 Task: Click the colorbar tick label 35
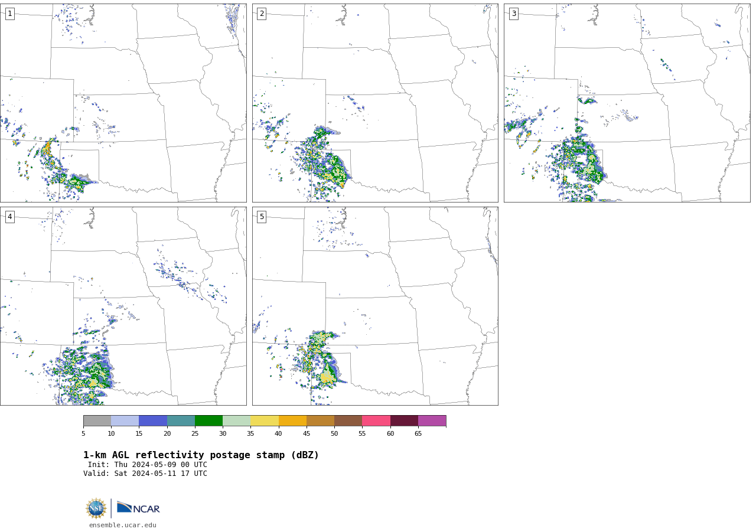[250, 433]
